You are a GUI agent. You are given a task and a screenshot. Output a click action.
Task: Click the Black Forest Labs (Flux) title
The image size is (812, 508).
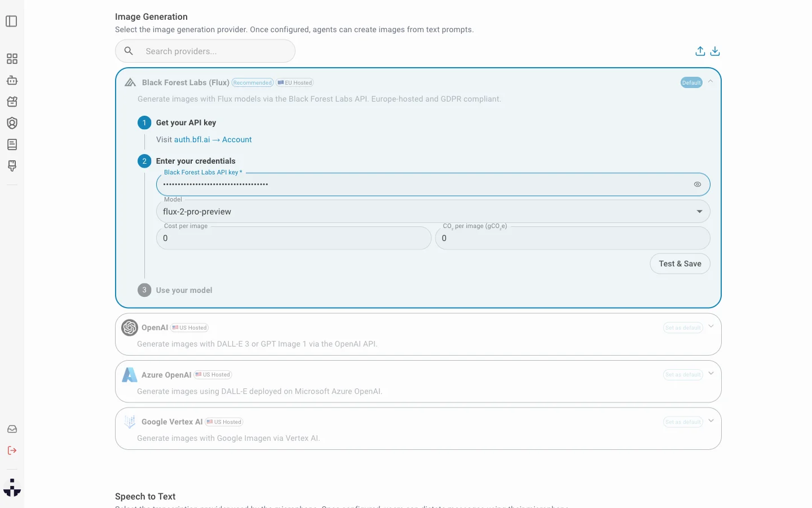point(186,82)
